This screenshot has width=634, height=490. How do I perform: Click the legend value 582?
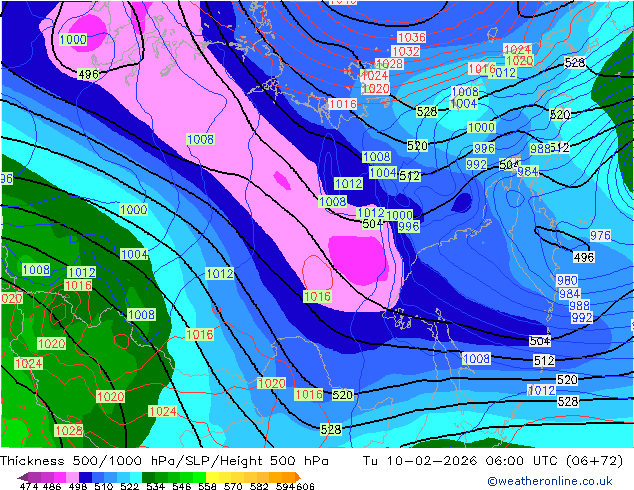259,486
